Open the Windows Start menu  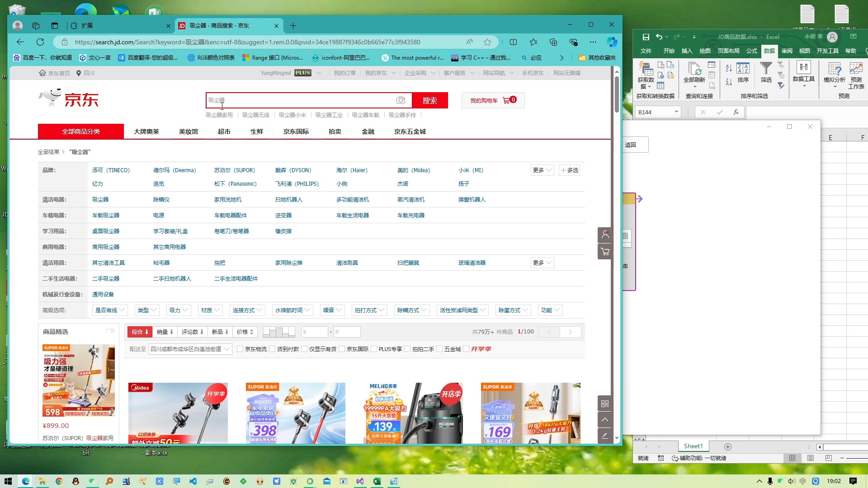[x=8, y=481]
